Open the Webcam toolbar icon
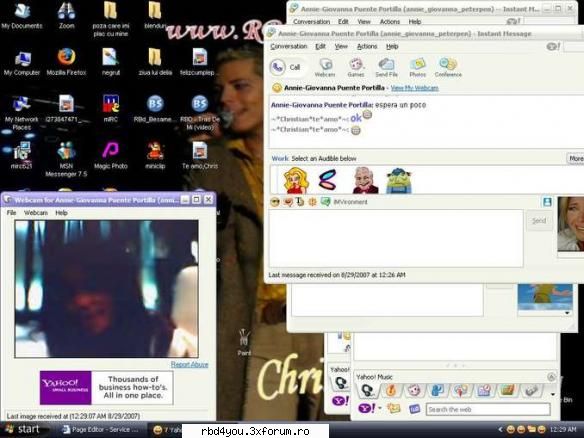This screenshot has width=584, height=438. tap(325, 67)
